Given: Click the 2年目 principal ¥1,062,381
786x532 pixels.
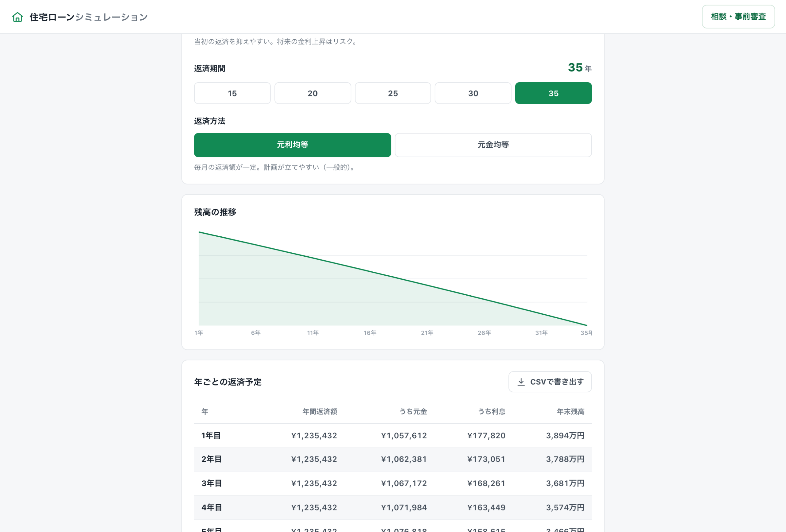Looking at the screenshot, I should 404,459.
